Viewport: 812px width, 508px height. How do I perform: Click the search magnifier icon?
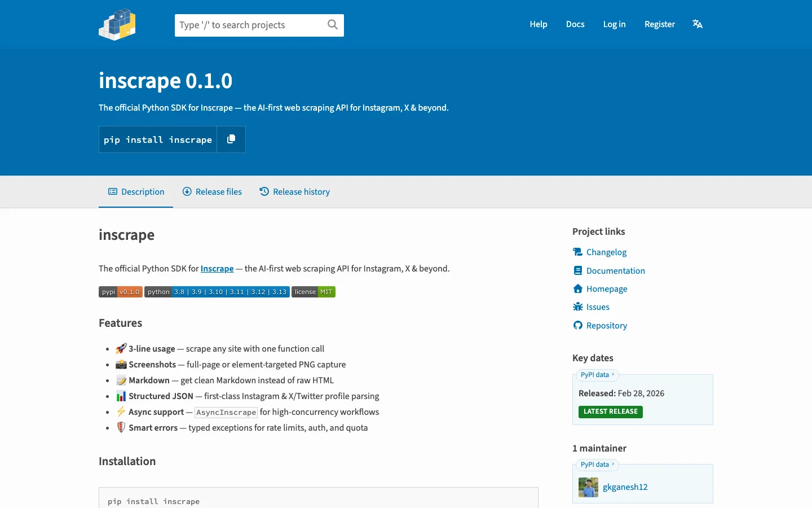[x=333, y=25]
